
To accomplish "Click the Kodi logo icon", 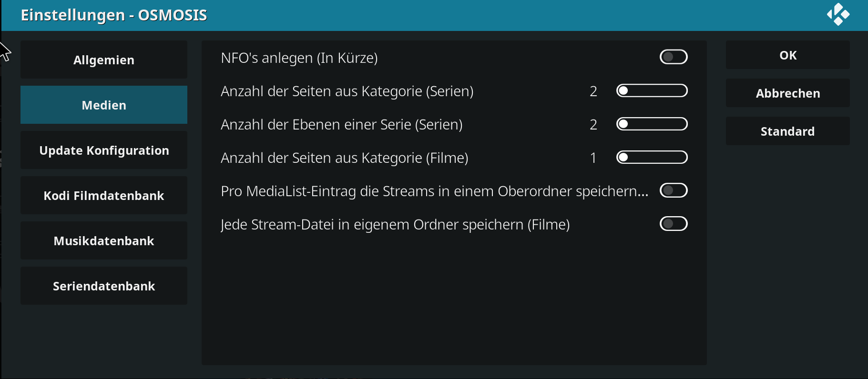I will pos(838,15).
